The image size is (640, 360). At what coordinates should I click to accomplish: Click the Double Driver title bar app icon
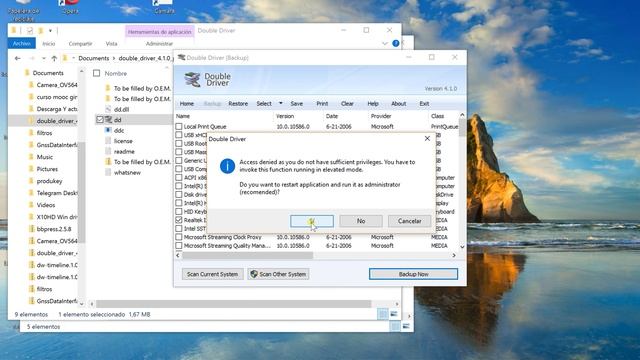pyautogui.click(x=181, y=58)
